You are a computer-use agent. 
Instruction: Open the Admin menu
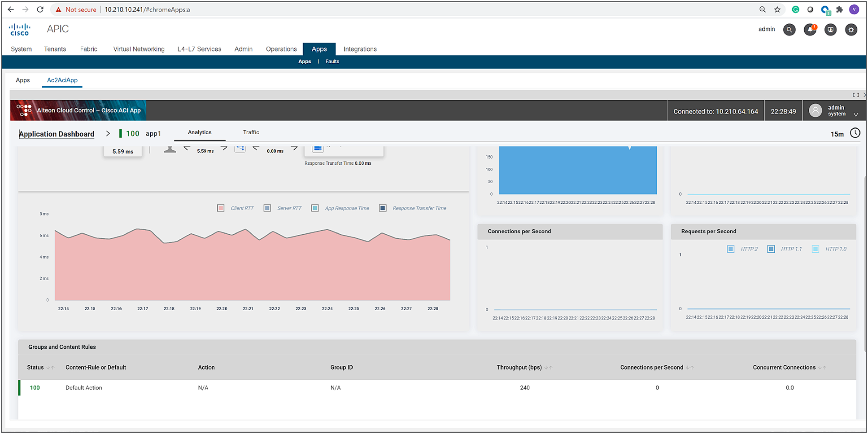point(244,49)
